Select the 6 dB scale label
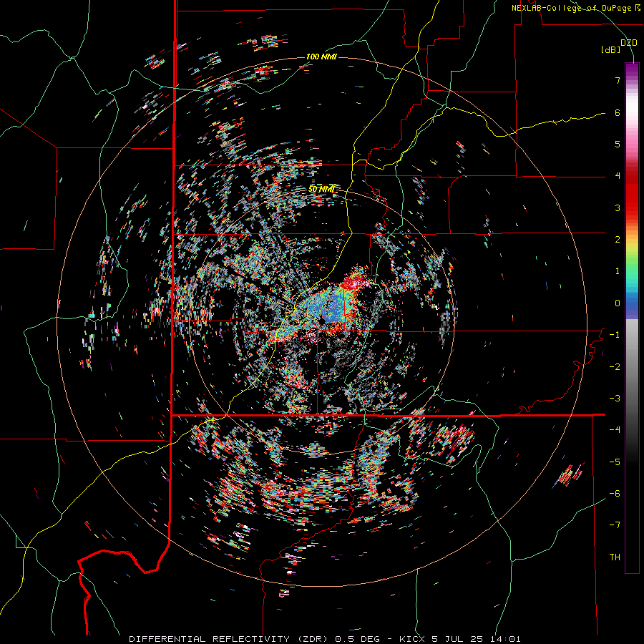This screenshot has height=644, width=644. [x=618, y=112]
